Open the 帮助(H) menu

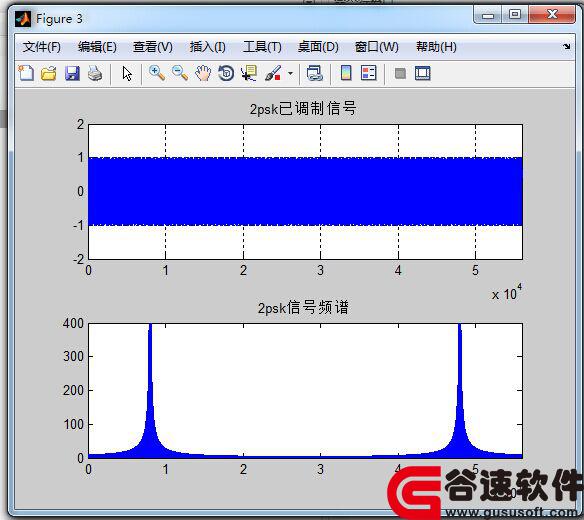click(436, 47)
